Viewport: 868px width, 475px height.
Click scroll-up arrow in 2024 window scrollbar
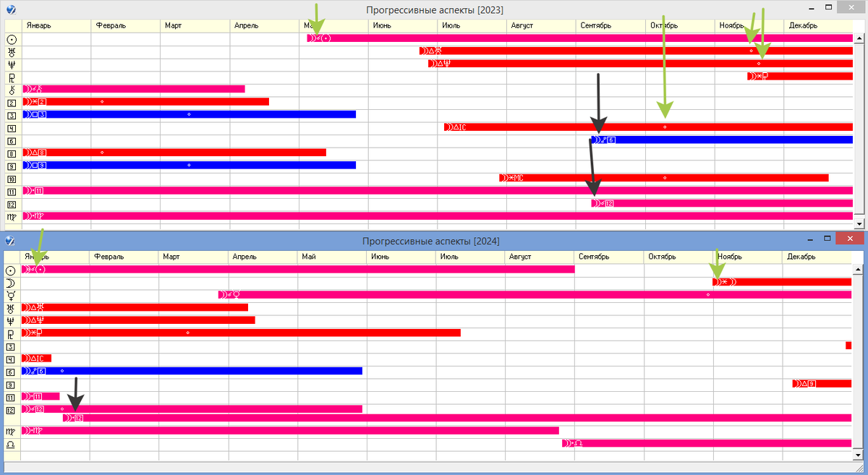pyautogui.click(x=858, y=270)
